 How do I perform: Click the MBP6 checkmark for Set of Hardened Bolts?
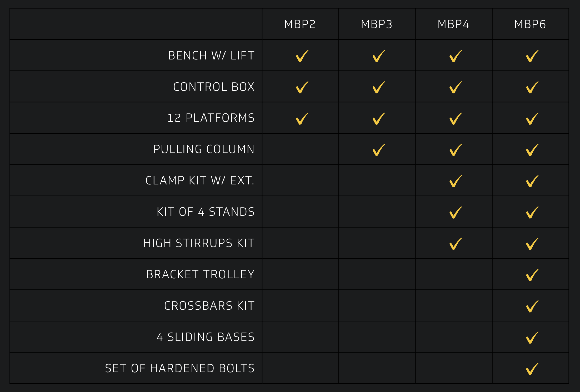point(532,369)
